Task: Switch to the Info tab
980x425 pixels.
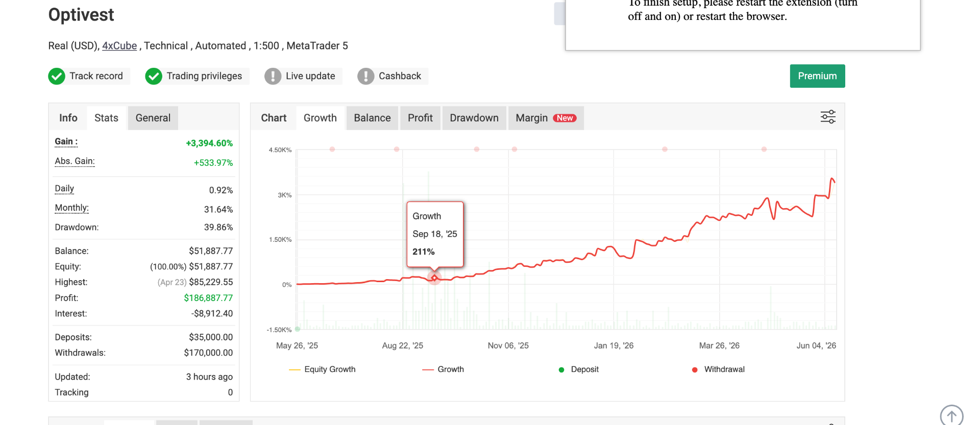Action: pyautogui.click(x=68, y=118)
